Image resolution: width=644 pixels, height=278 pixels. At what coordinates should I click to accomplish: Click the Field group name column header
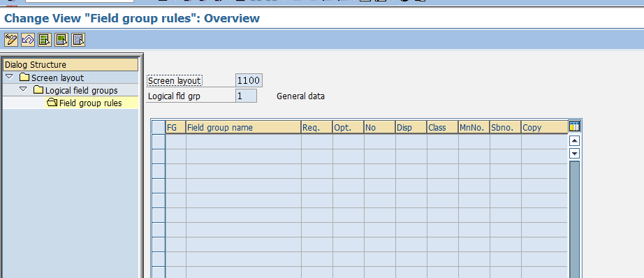pos(243,127)
